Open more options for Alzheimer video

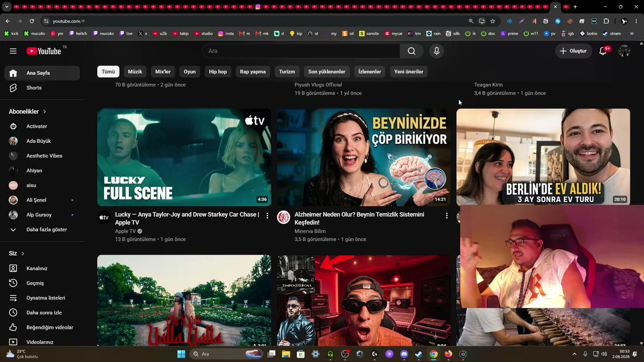[x=446, y=216]
